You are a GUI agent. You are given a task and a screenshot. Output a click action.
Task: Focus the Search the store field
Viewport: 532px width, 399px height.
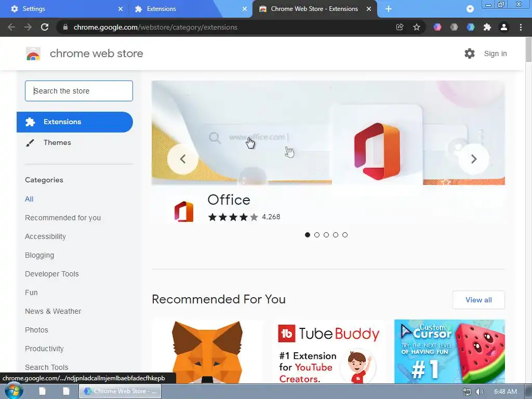(x=79, y=91)
